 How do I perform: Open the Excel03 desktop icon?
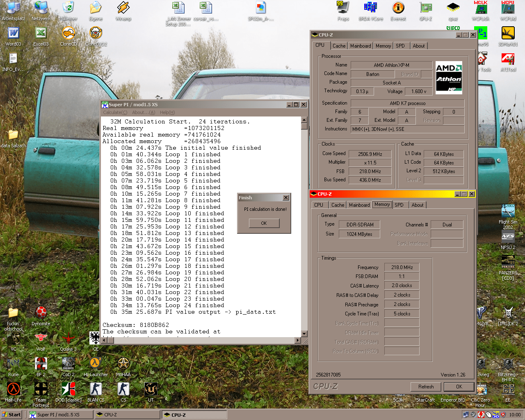point(41,36)
